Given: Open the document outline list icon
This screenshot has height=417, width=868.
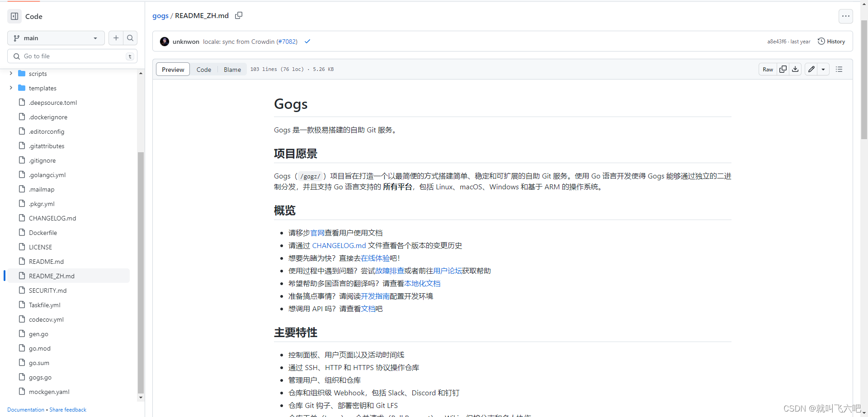Looking at the screenshot, I should pos(839,69).
